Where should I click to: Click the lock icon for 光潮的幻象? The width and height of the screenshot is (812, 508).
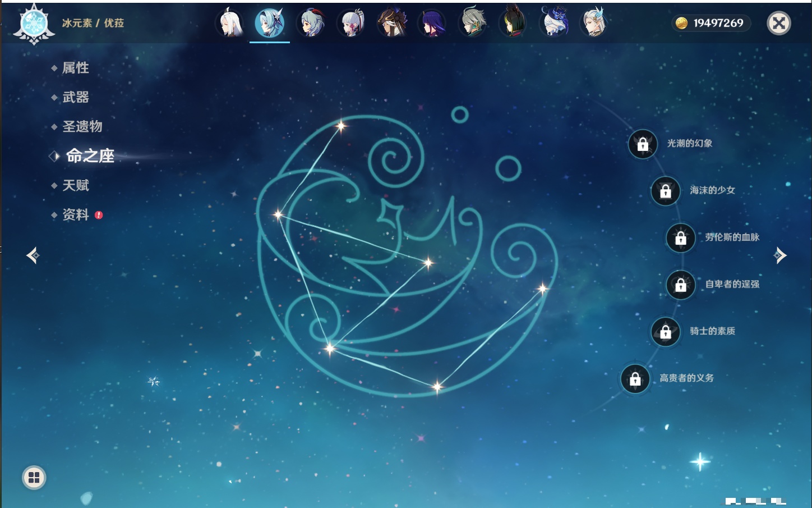[x=643, y=144]
